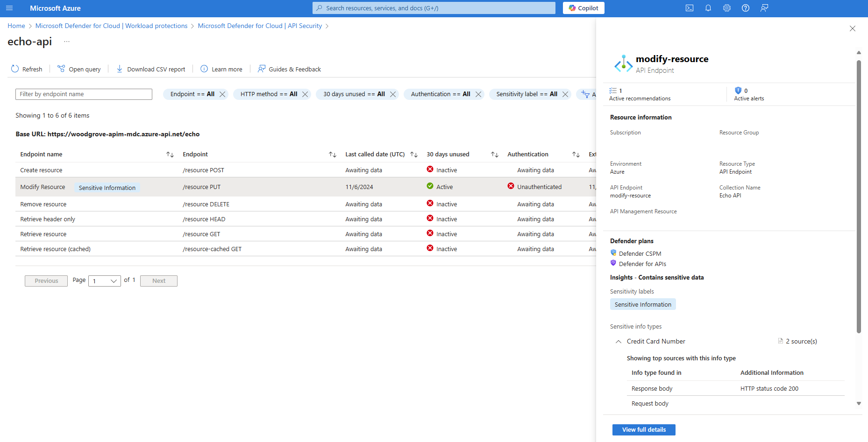This screenshot has width=868, height=442.
Task: Select the Modify Resource row
Action: click(x=306, y=187)
